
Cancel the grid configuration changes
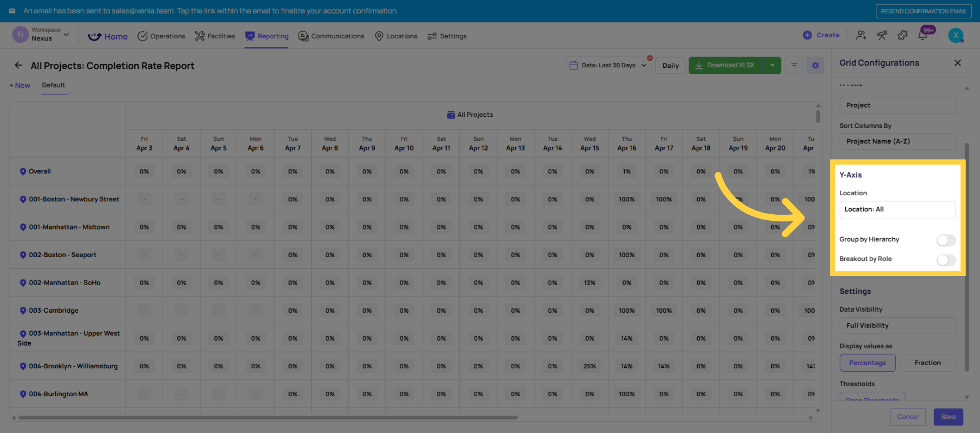[x=908, y=417]
